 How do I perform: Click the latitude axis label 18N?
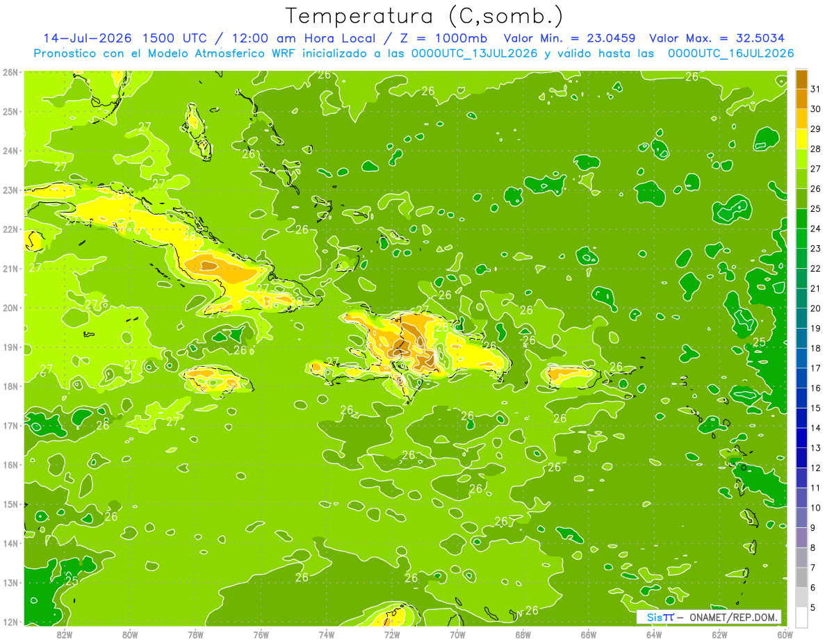point(11,386)
